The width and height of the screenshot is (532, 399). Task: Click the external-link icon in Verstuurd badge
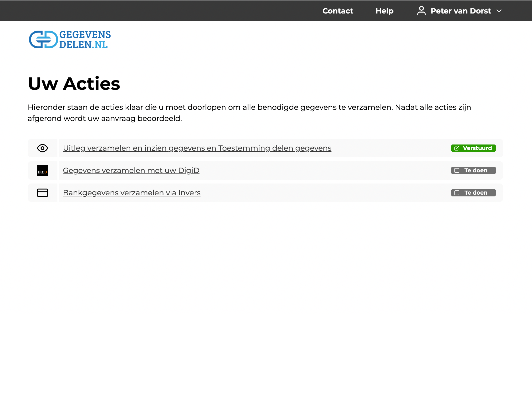pos(456,148)
